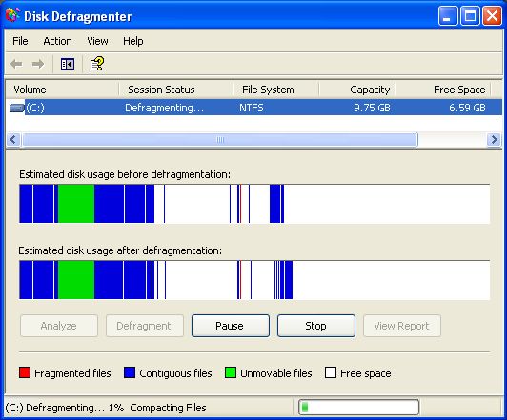Image resolution: width=507 pixels, height=420 pixels.
Task: Toggle the console tree pane icon
Action: coord(68,64)
